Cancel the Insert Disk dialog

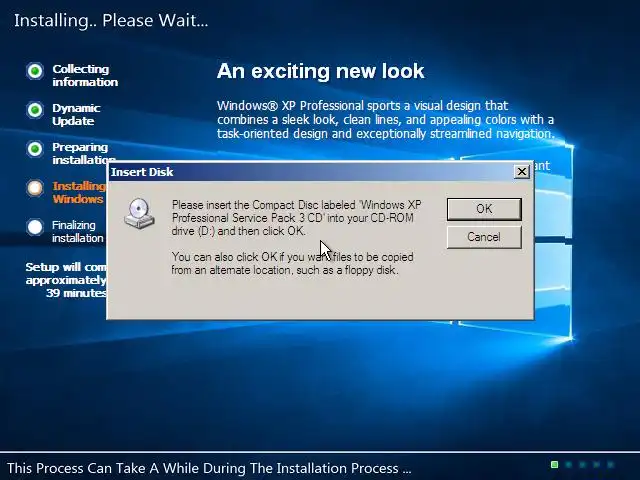[484, 237]
